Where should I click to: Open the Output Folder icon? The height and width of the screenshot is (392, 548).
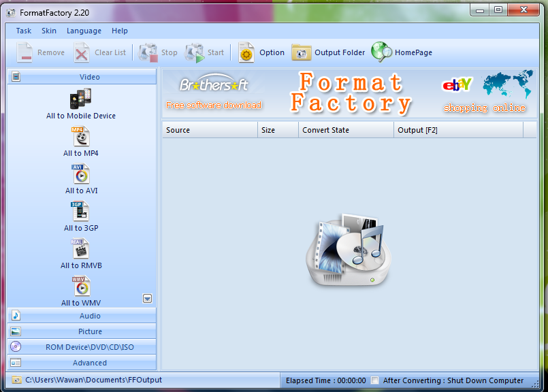302,52
